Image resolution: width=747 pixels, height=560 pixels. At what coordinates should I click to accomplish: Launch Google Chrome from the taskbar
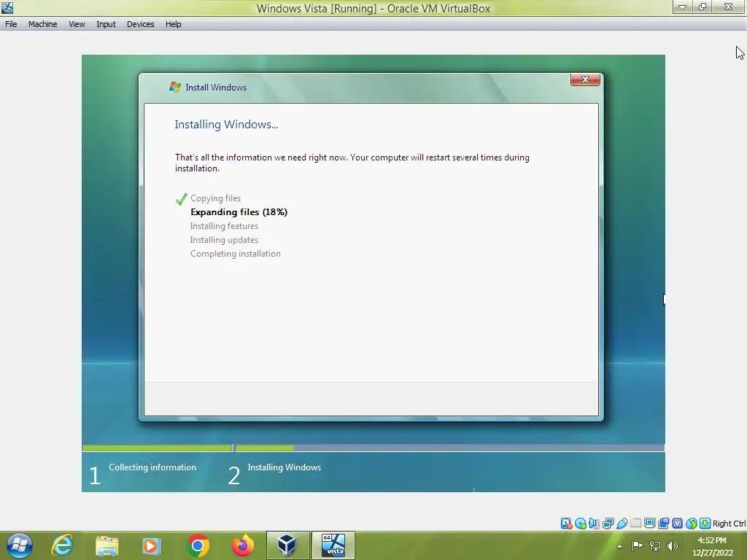coord(198,545)
